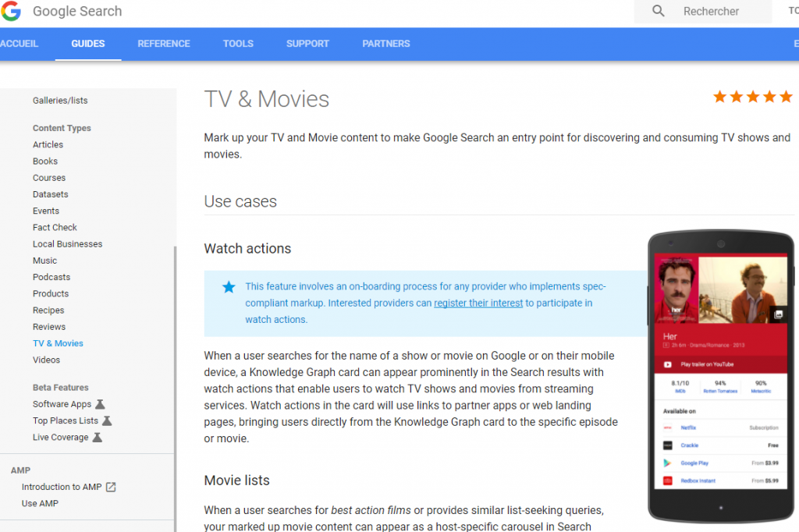Open Introduction to AMP link
The height and width of the screenshot is (532, 799).
(x=62, y=488)
